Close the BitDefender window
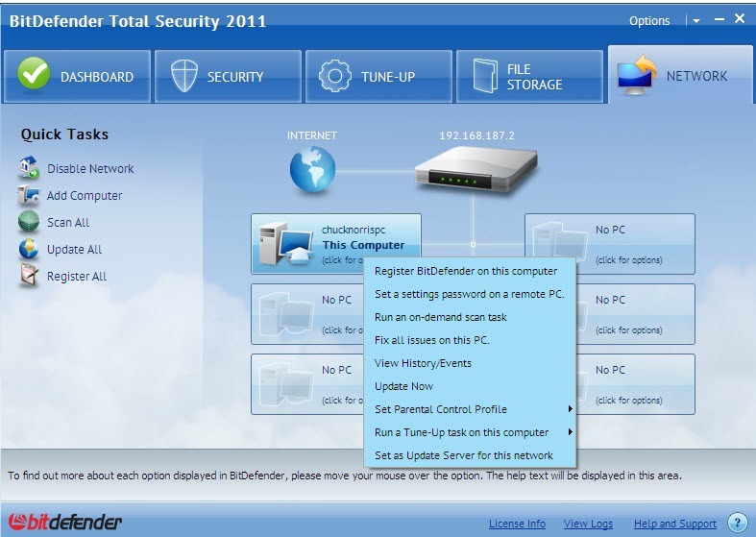This screenshot has height=537, width=756. 740,18
